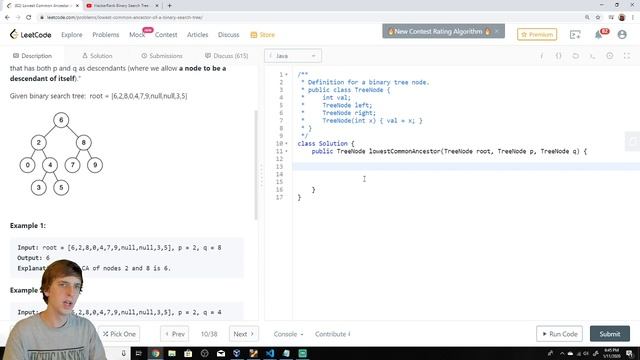This screenshot has height=360, width=640.
Task: Click the editor info 'i' icon
Action: coord(542,56)
